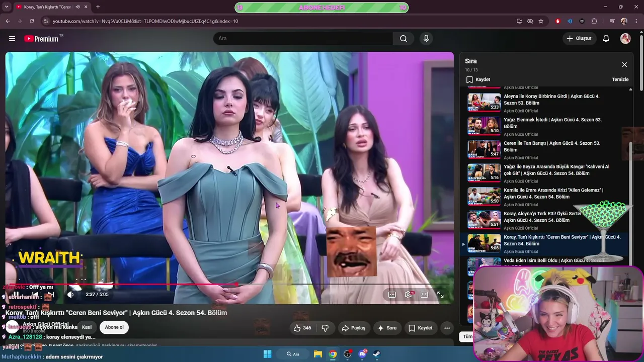This screenshot has width=644, height=362.
Task: Open Steam from the taskbar
Action: click(377, 354)
